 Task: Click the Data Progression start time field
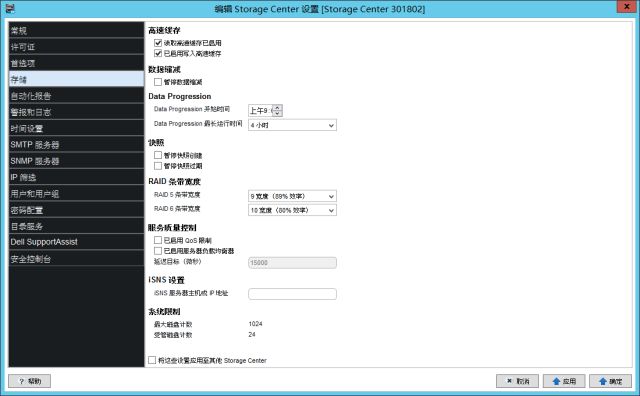tap(260, 111)
